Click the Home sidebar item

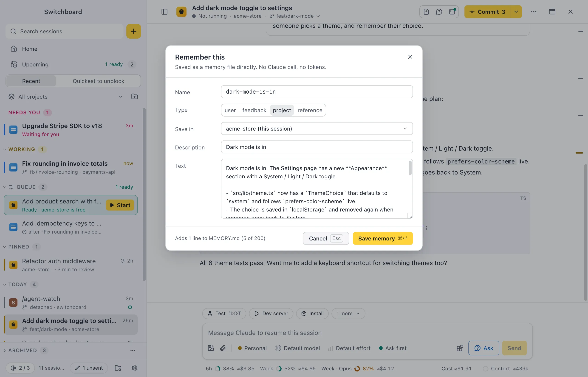pos(73,49)
